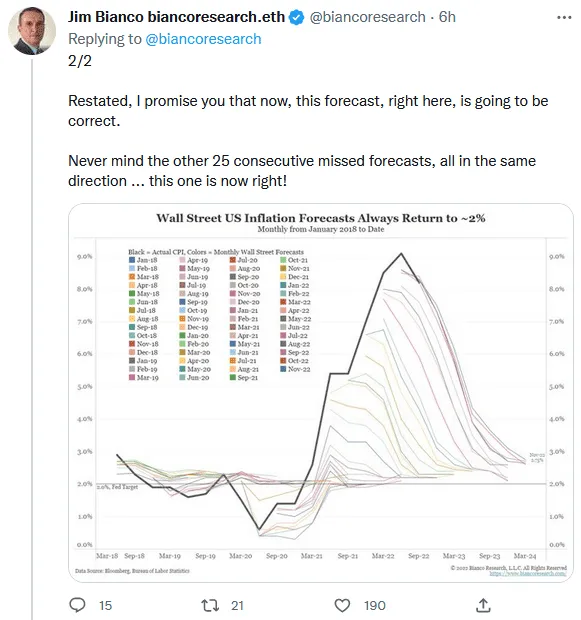581x620 pixels.
Task: Click the blue verified badge
Action: 296,17
